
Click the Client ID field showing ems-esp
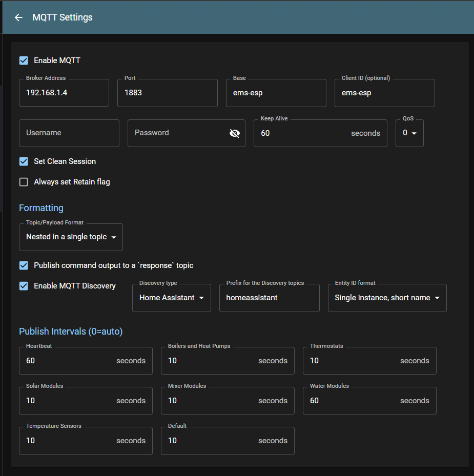[x=384, y=93]
